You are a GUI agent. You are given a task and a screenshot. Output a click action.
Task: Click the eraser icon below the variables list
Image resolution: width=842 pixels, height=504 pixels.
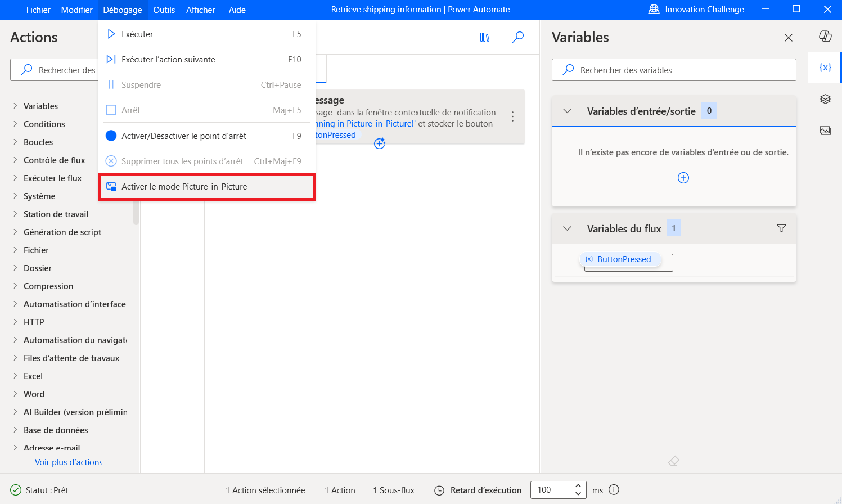click(x=674, y=461)
